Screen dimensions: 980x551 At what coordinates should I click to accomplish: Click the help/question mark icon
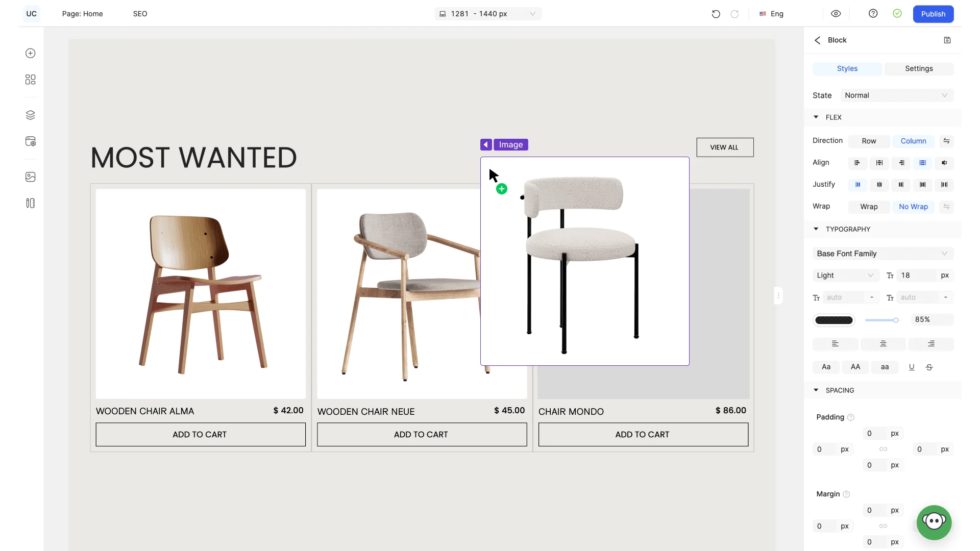pyautogui.click(x=873, y=13)
